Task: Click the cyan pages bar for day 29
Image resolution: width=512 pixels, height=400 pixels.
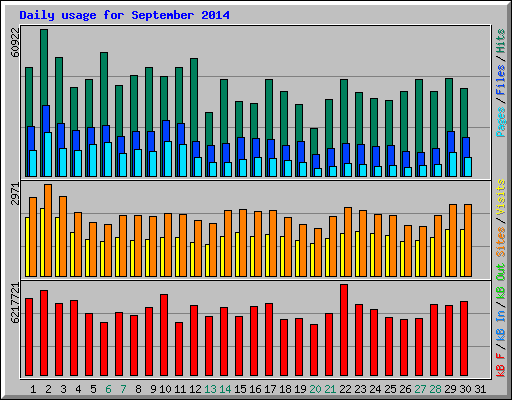Action: [x=453, y=164]
